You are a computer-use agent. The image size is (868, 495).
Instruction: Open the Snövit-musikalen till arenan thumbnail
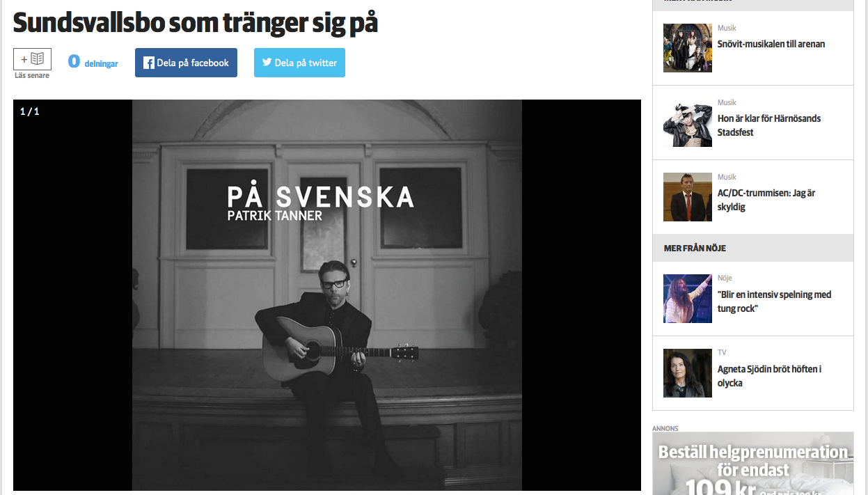pyautogui.click(x=688, y=48)
